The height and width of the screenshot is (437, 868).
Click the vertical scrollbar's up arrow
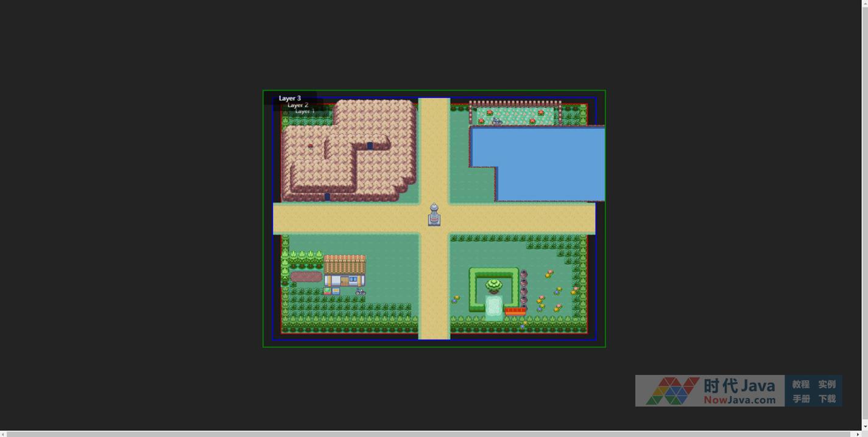pos(865,2)
